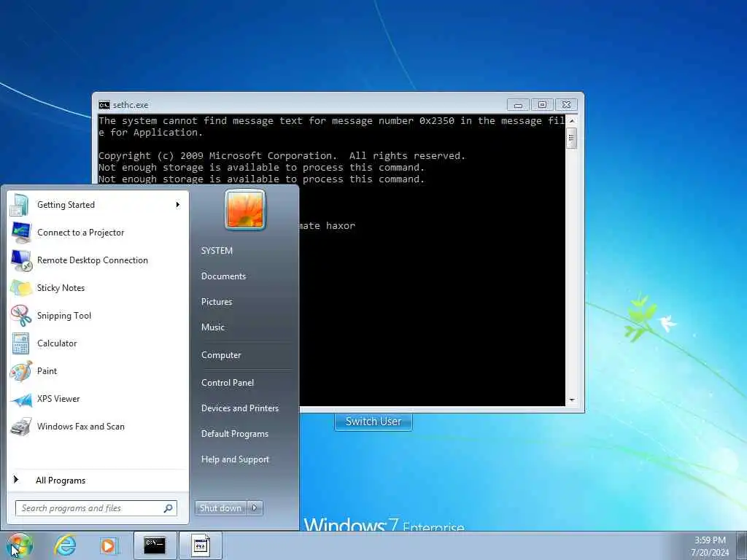Click the Start orb button
Image resolution: width=747 pixels, height=560 pixels.
(19, 545)
